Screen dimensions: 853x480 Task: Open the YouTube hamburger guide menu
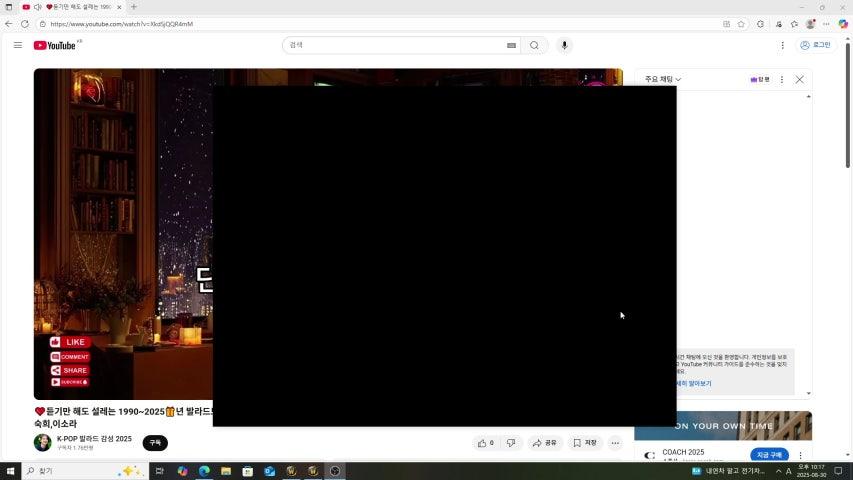(18, 45)
